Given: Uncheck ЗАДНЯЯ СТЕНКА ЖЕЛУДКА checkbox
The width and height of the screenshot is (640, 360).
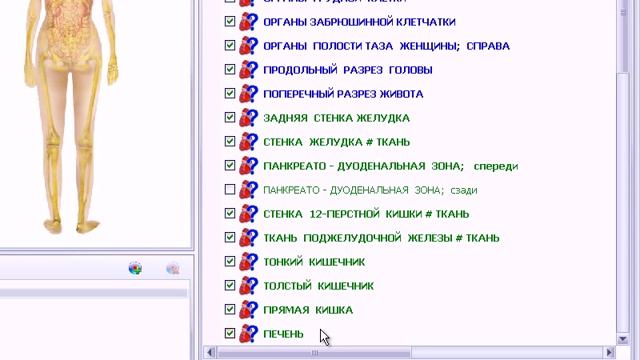Looking at the screenshot, I should click(230, 118).
